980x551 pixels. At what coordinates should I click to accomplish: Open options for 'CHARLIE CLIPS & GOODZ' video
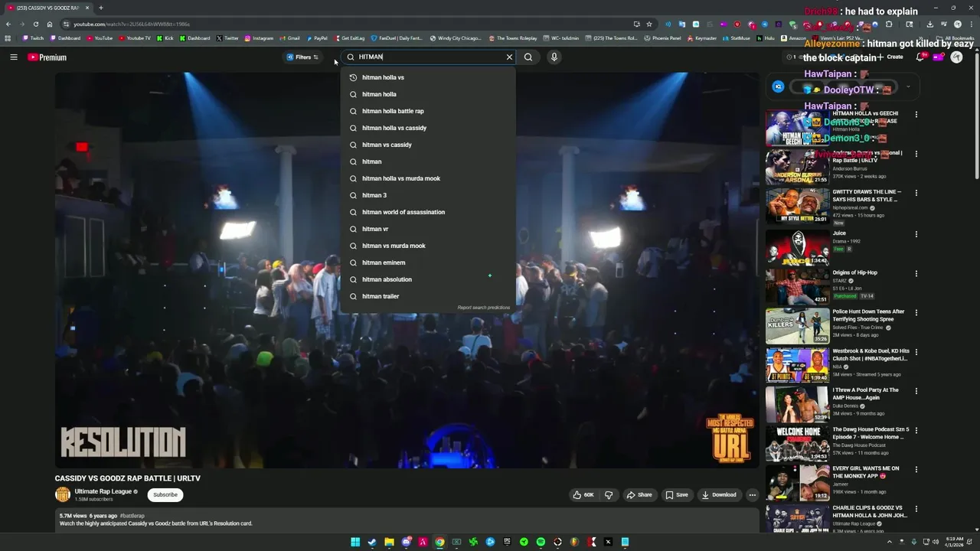pyautogui.click(x=916, y=509)
